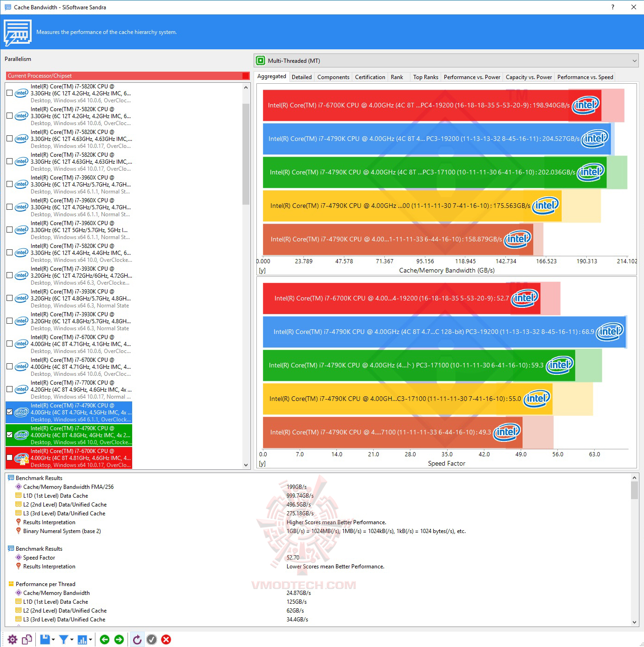Click the Intel logo on the red i7-6700K 4.81GHz row
This screenshot has width=644, height=647.
click(x=21, y=458)
